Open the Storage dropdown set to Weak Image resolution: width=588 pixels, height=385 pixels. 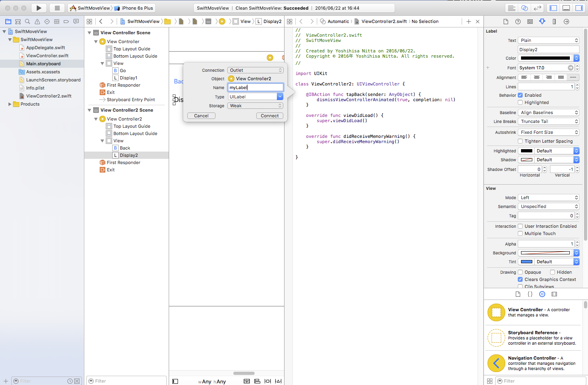tap(255, 106)
